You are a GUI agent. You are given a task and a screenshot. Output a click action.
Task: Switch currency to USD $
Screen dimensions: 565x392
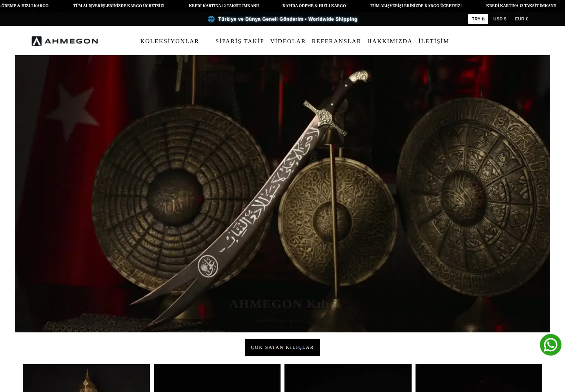[500, 19]
